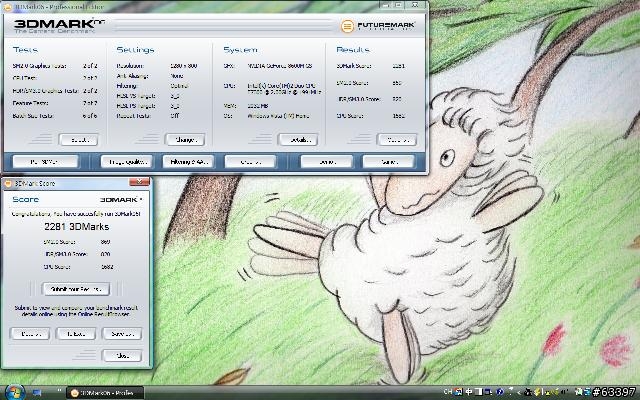This screenshot has width=640, height=400.
Task: Click CPU Score row in Score dialog
Action: click(x=78, y=267)
